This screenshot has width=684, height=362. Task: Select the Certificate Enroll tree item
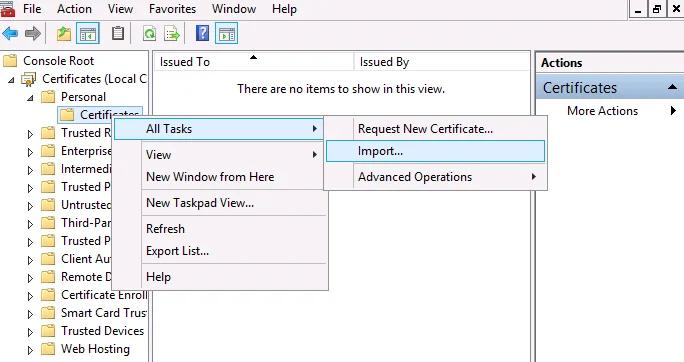pos(104,295)
